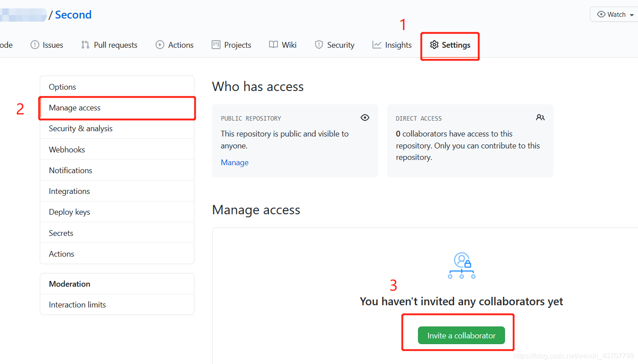This screenshot has height=364, width=638.
Task: Select the Settings tab
Action: click(450, 45)
